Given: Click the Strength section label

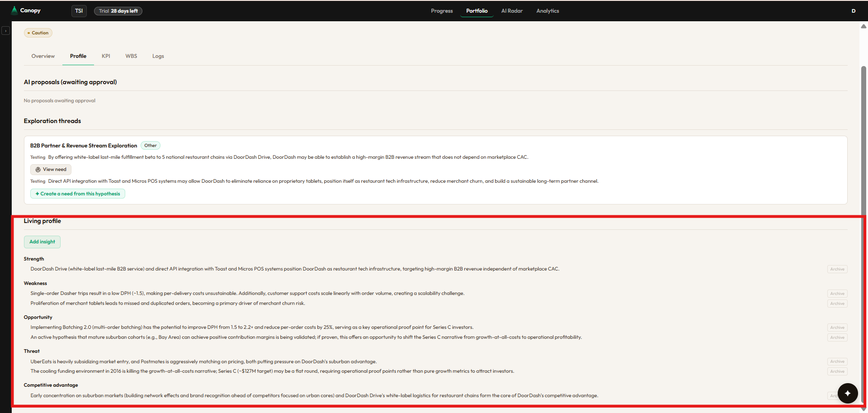Looking at the screenshot, I should point(34,259).
